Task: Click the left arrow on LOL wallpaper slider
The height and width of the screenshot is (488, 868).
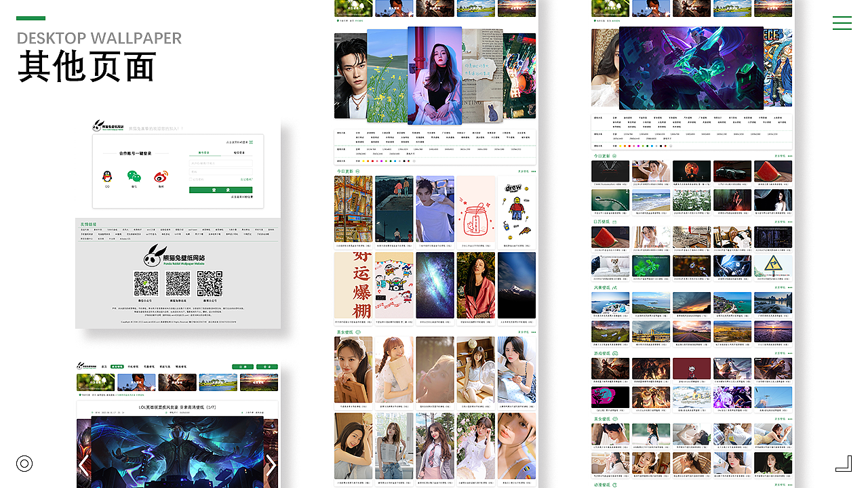Action: pos(83,465)
